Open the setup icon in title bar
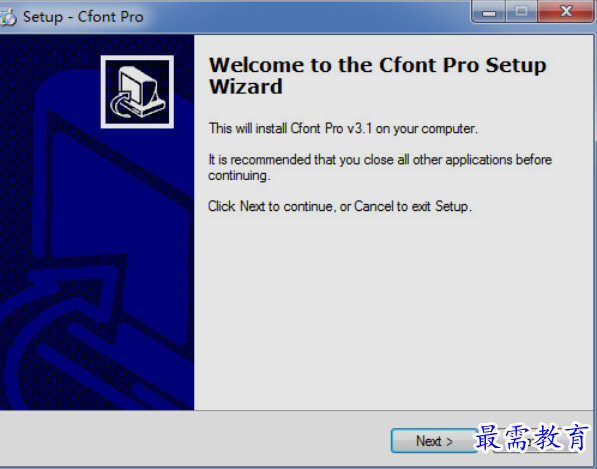This screenshot has height=469, width=597. tap(8, 17)
